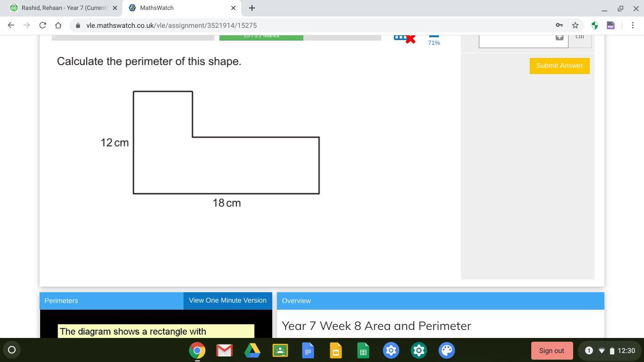The width and height of the screenshot is (644, 362).
Task: Open View One Minute Version
Action: point(227,301)
